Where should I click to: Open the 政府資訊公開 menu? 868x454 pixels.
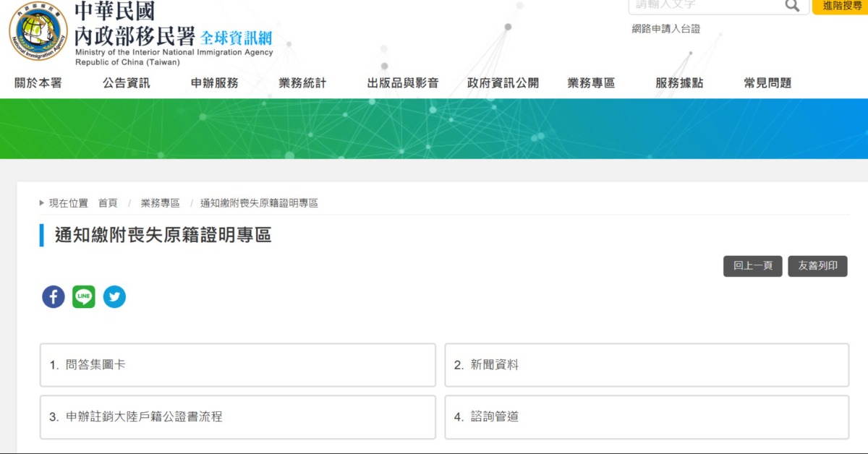[x=503, y=83]
